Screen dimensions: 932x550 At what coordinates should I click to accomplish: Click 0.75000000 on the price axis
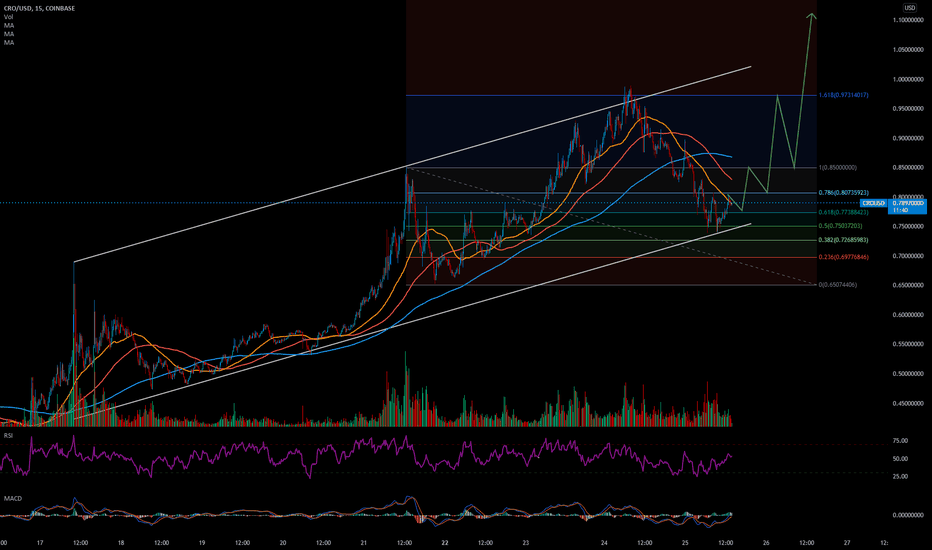[x=908, y=227]
